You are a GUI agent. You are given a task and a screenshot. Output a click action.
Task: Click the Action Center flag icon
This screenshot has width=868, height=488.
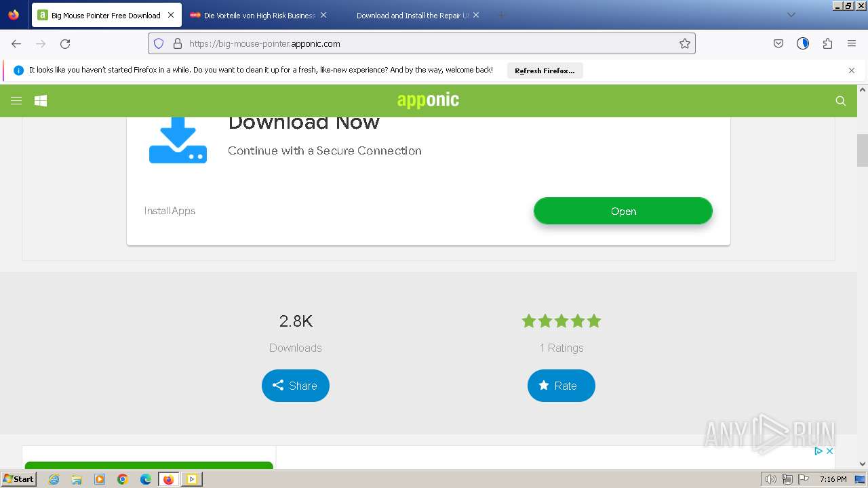804,479
